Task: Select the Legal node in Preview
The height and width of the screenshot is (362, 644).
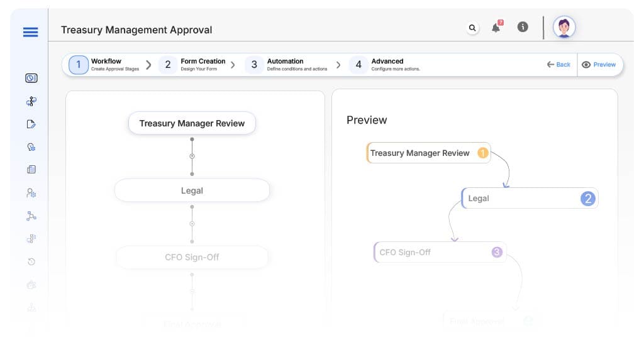Action: (x=529, y=199)
